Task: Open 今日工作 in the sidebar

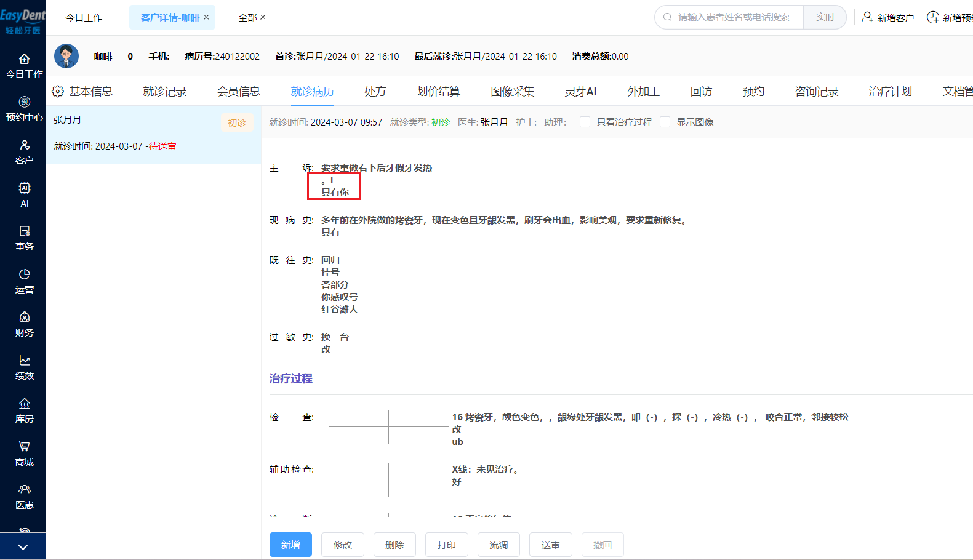Action: 24,66
